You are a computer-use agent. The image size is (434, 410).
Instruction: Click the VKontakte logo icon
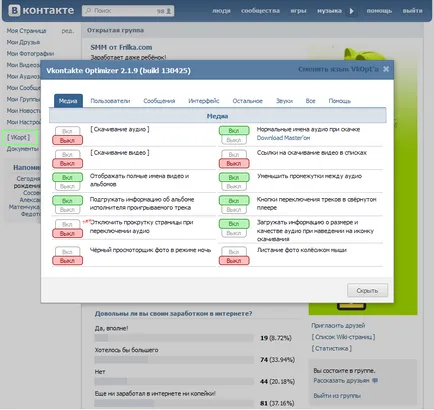[14, 10]
